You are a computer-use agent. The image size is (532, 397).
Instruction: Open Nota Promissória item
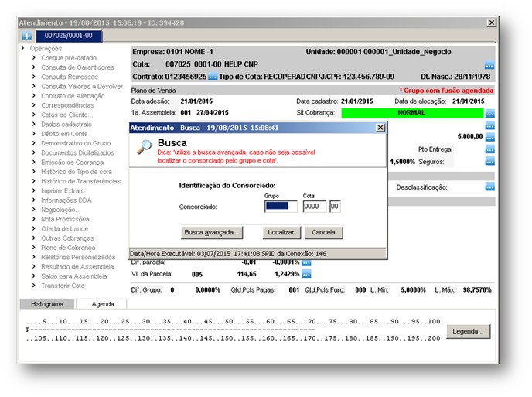pos(65,219)
